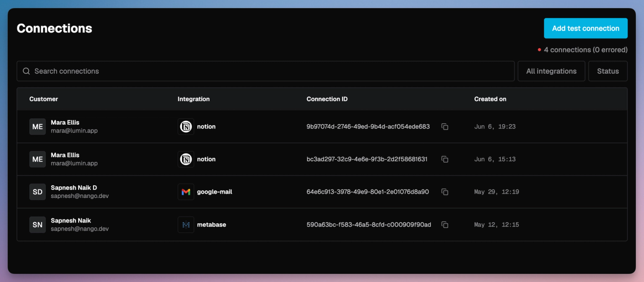Click Mara Ellis name in 15:13 row
This screenshot has height=282, width=644.
(65, 155)
